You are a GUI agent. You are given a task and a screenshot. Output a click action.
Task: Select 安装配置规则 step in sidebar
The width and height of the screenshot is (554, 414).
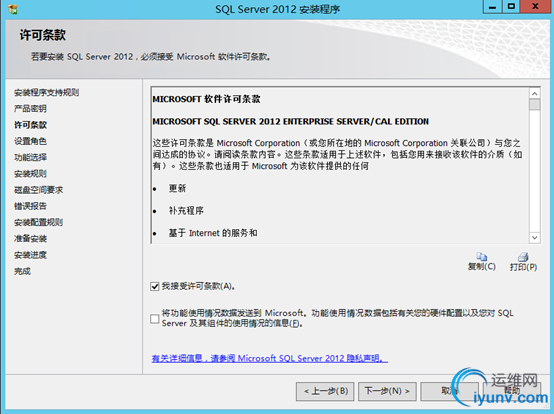coord(38,223)
